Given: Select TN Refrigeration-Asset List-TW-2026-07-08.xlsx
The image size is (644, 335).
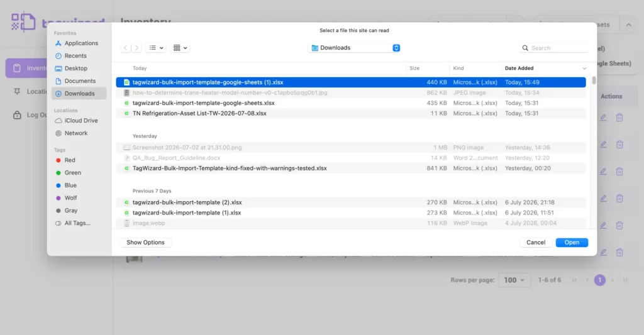Looking at the screenshot, I should (x=351, y=113).
